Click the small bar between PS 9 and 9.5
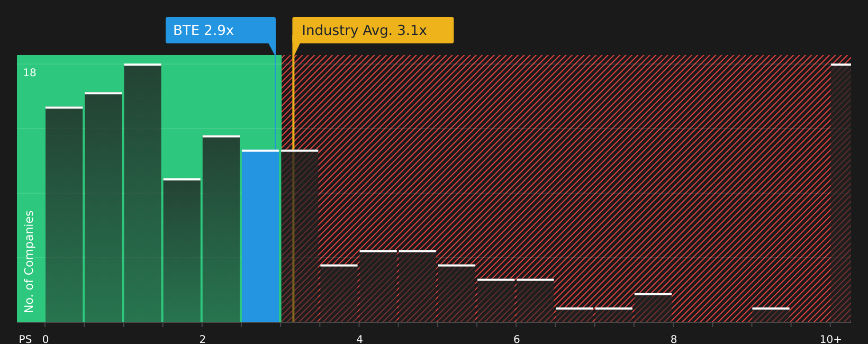 click(771, 315)
